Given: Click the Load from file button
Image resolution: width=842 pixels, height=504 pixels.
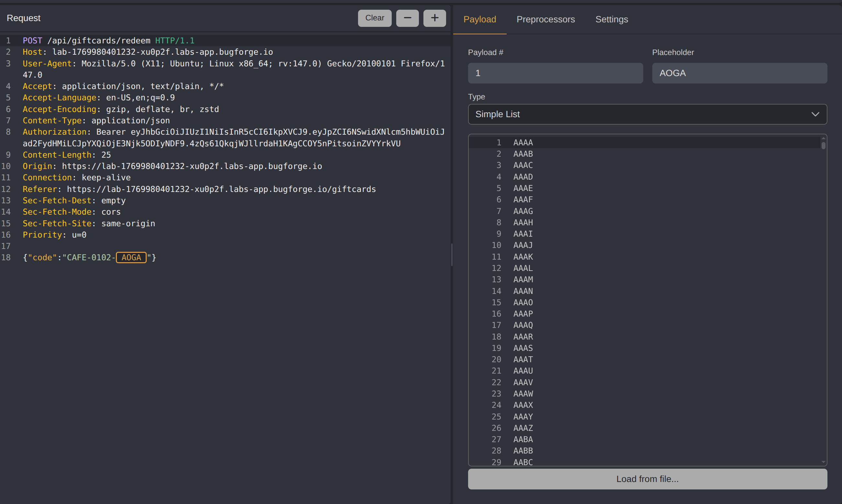Looking at the screenshot, I should coord(647,479).
